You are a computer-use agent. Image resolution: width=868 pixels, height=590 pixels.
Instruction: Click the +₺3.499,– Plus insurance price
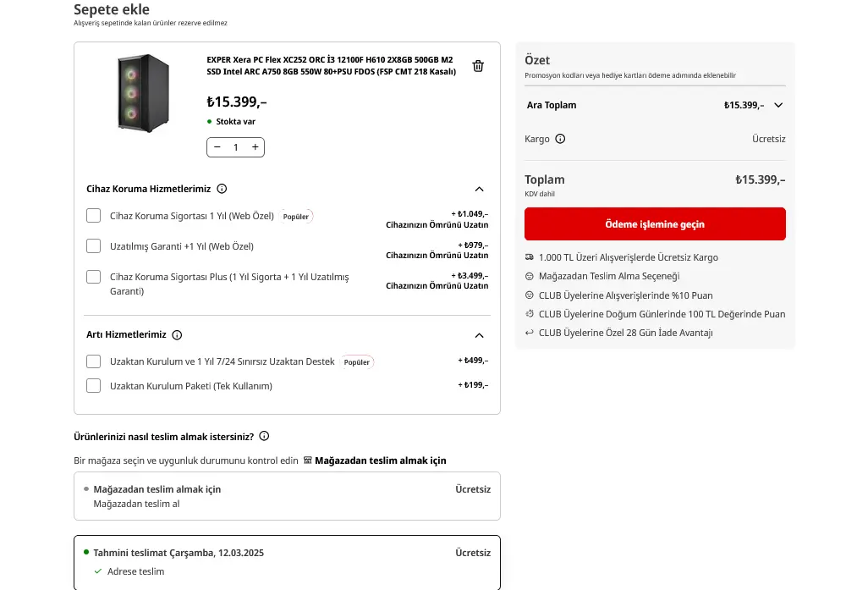[x=470, y=275]
